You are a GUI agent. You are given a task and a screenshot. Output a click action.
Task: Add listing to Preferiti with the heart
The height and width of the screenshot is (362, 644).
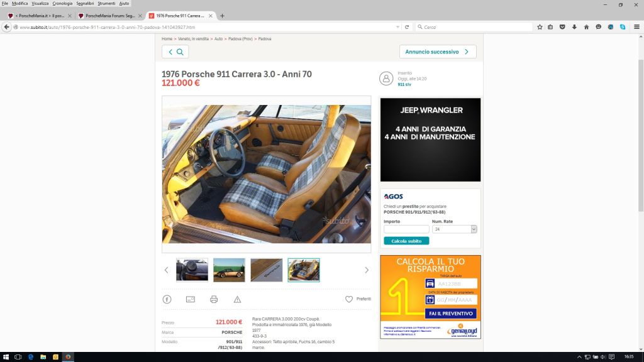pyautogui.click(x=348, y=299)
